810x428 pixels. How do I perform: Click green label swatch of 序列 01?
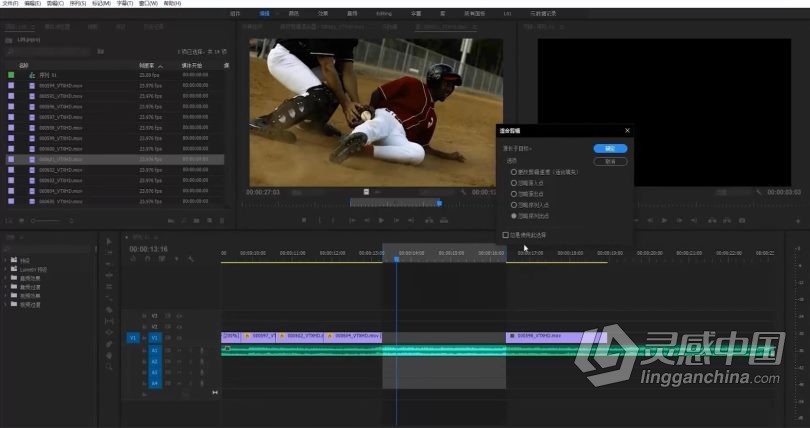[x=11, y=75]
